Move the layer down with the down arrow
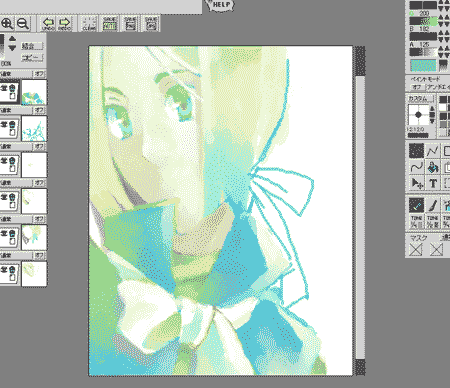The width and height of the screenshot is (450, 388). pos(12,48)
